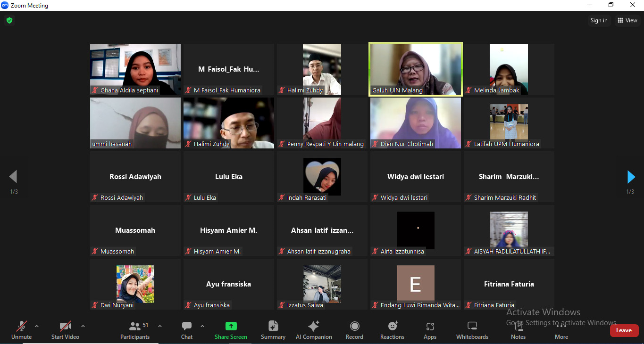
Task: Select Galuh UIN Malang video tile
Action: tap(416, 69)
